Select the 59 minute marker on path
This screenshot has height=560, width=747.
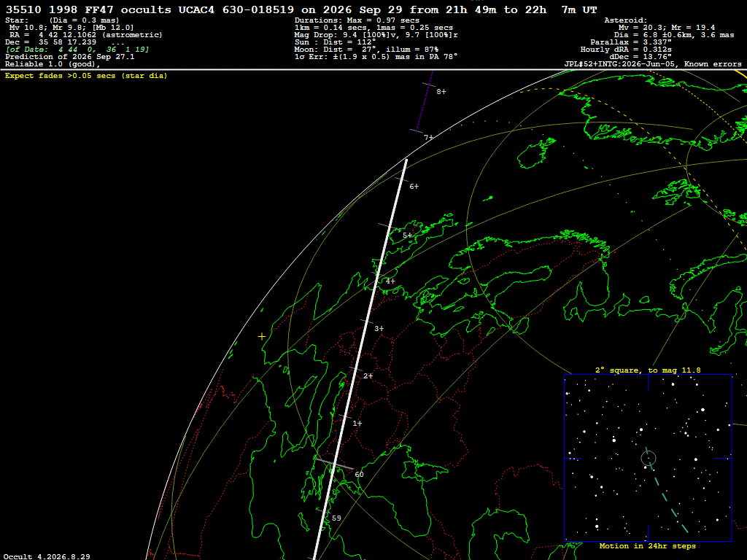(336, 518)
